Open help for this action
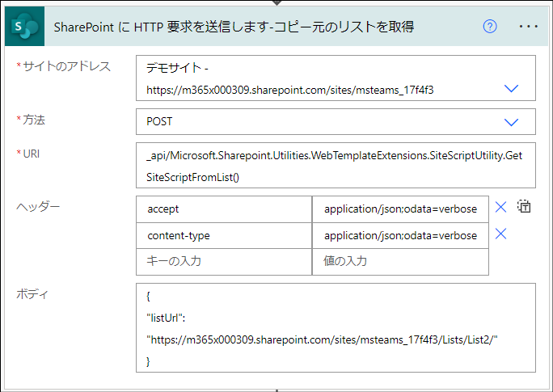Viewport: 553px width, 392px height. coord(490,27)
